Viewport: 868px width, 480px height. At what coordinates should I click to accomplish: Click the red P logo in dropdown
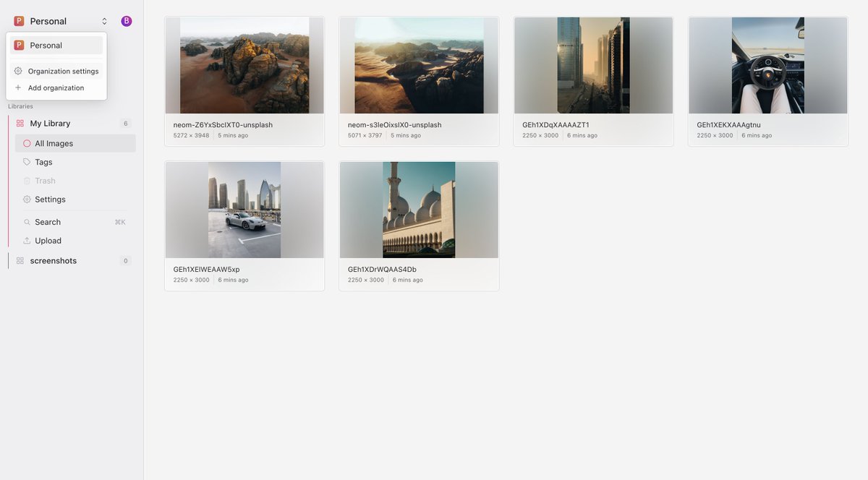(20, 45)
